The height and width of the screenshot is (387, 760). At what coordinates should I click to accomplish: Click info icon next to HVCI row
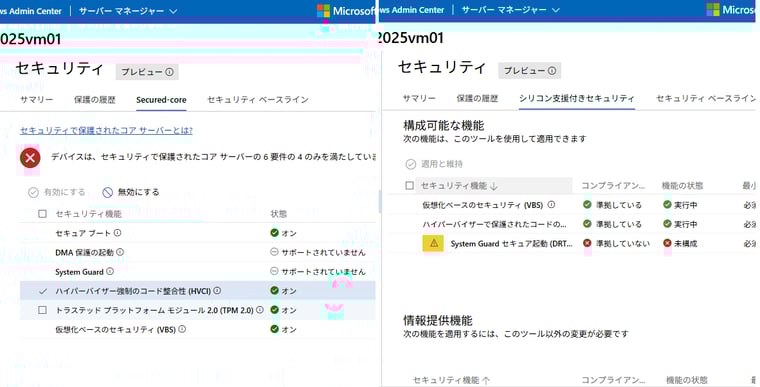click(217, 290)
